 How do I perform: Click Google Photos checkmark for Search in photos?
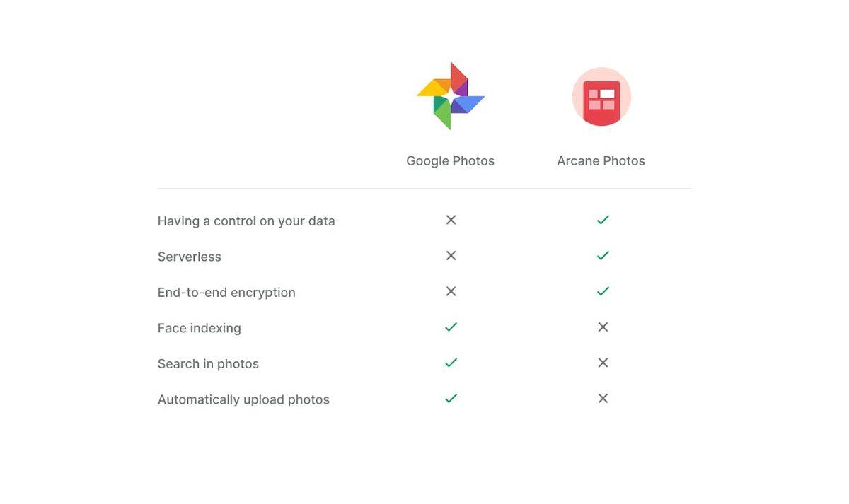coord(451,363)
